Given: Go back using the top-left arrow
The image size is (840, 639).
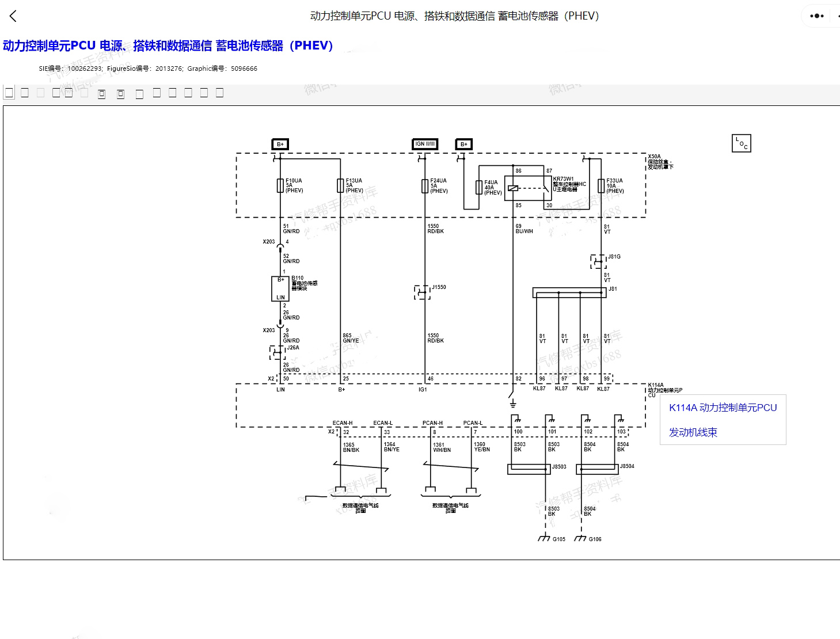Looking at the screenshot, I should (x=13, y=16).
